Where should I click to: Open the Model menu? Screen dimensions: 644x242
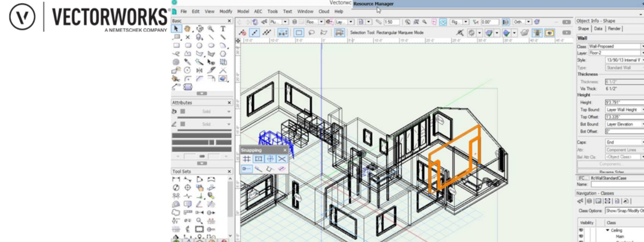[243, 11]
